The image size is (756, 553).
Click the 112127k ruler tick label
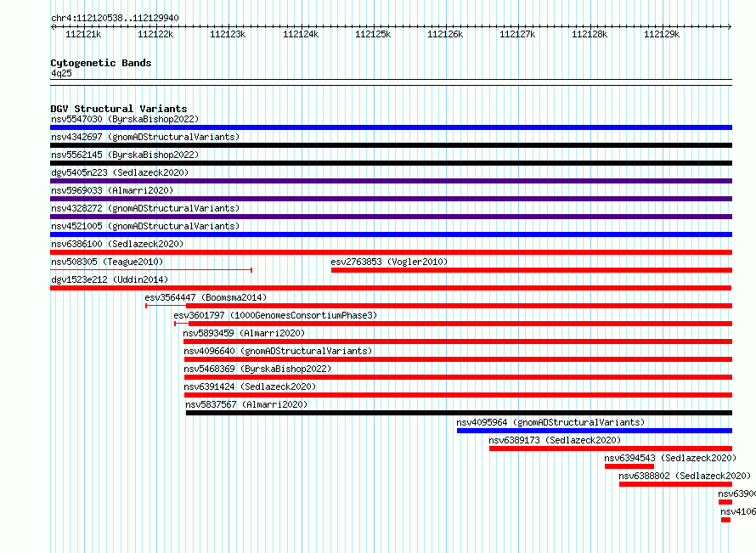pyautogui.click(x=517, y=34)
